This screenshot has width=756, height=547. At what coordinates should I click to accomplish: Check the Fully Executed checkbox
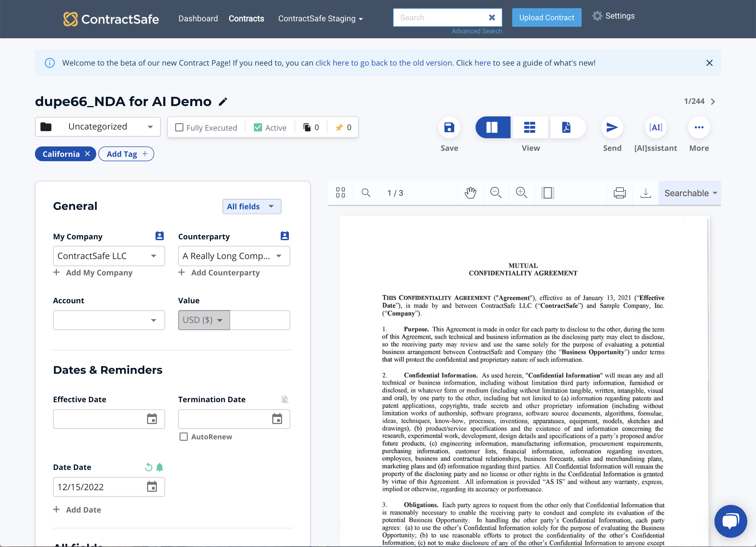pos(179,127)
